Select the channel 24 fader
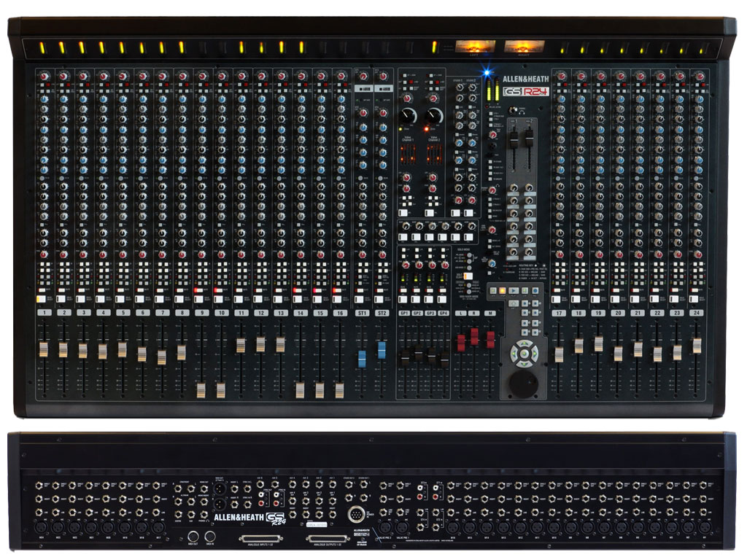Viewport: 747px width, 560px height. (x=697, y=343)
